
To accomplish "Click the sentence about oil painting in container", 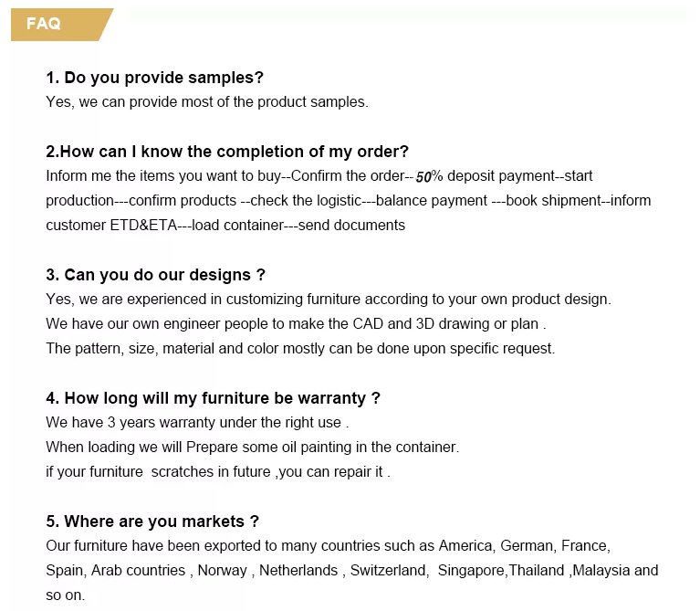I will pyautogui.click(x=253, y=448).
